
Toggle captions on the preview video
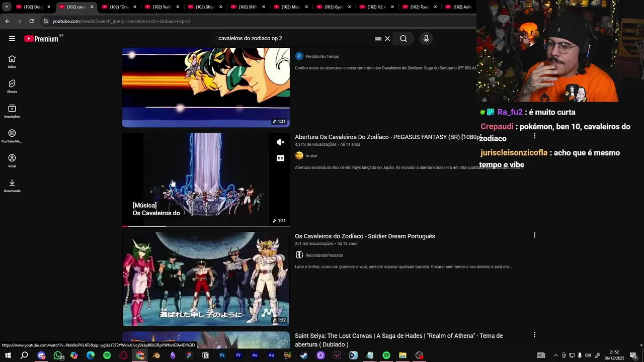click(x=281, y=158)
